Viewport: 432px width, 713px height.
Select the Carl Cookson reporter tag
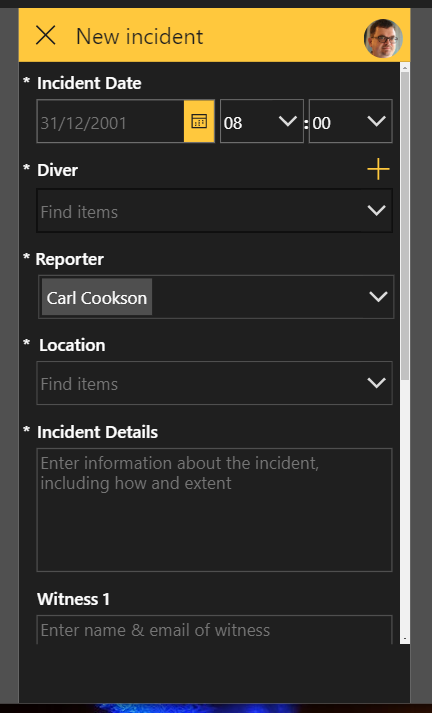point(97,297)
